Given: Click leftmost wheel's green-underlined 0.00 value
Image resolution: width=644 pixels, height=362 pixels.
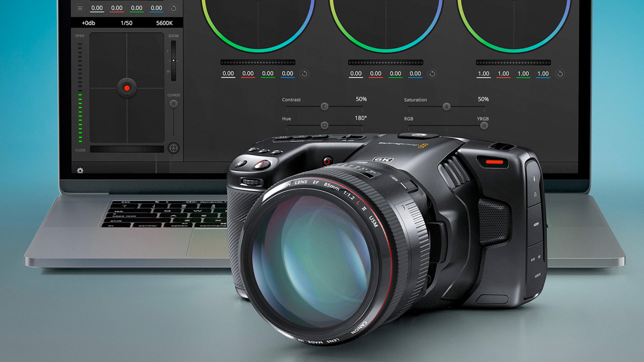Looking at the screenshot, I should coord(268,74).
